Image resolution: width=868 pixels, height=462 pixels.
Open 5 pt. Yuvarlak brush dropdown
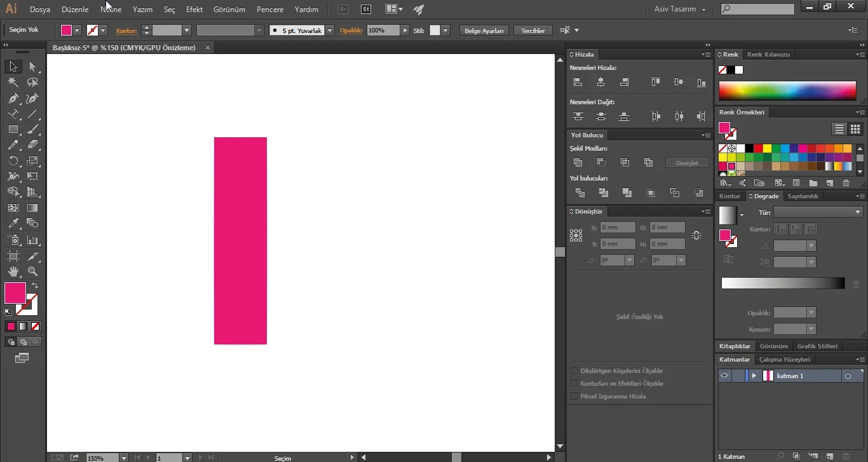click(330, 31)
